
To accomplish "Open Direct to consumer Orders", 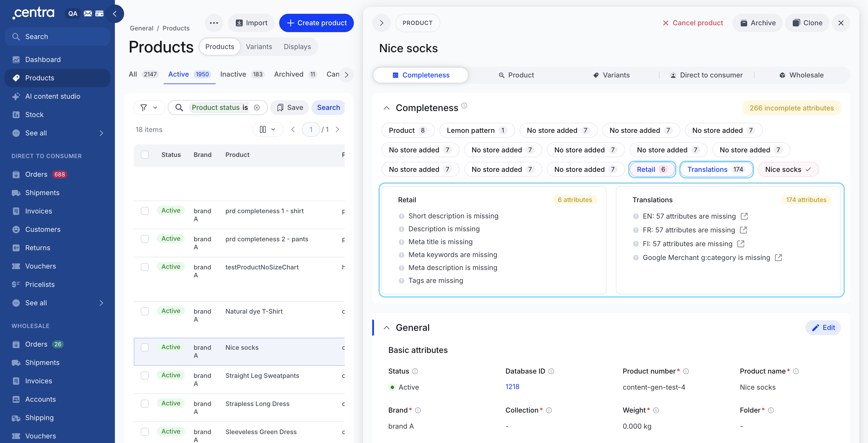I will (57, 174).
